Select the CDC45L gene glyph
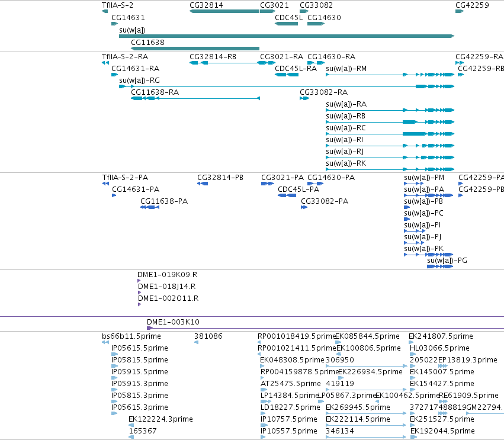Viewport: 504px width, 440px height. (287, 24)
